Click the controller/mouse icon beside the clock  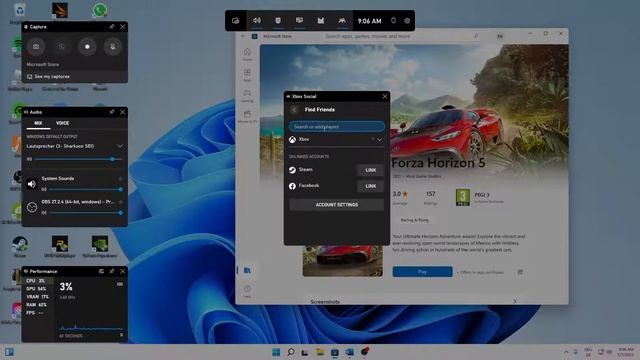[x=393, y=20]
